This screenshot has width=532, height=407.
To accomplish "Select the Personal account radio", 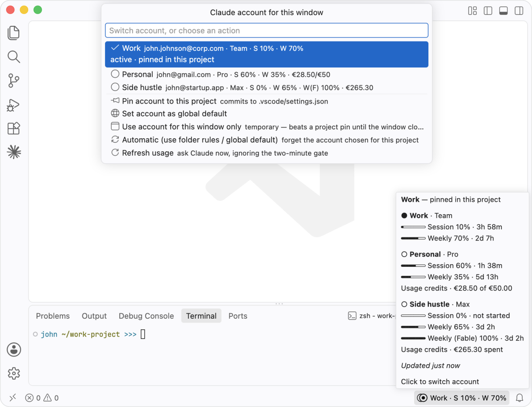I will 115,74.
